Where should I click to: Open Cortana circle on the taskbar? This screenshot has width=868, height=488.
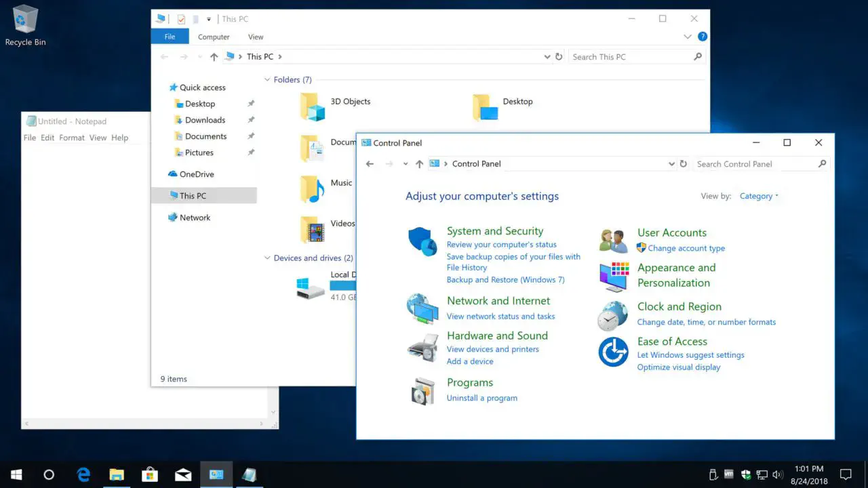(49, 474)
